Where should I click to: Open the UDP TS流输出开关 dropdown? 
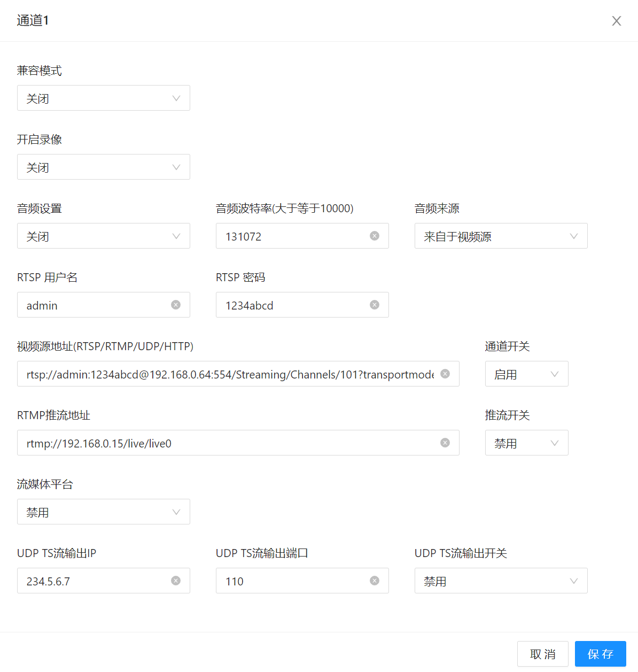(501, 581)
